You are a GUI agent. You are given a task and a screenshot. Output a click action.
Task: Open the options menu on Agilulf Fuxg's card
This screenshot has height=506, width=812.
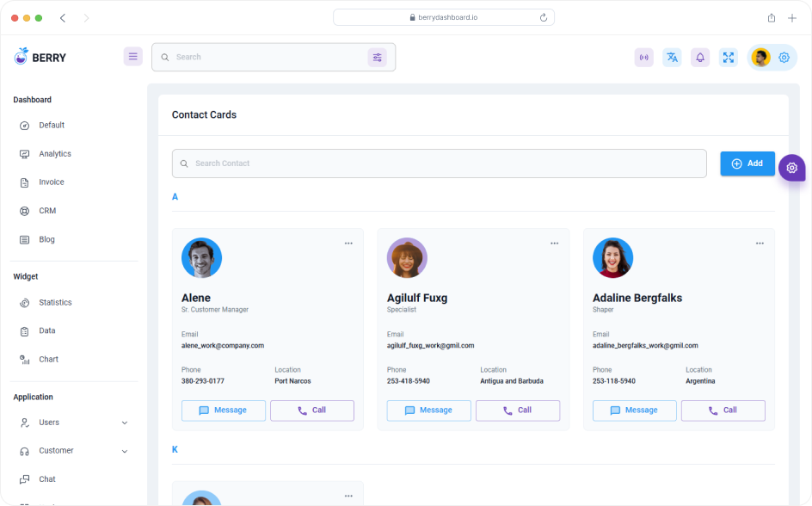click(554, 244)
